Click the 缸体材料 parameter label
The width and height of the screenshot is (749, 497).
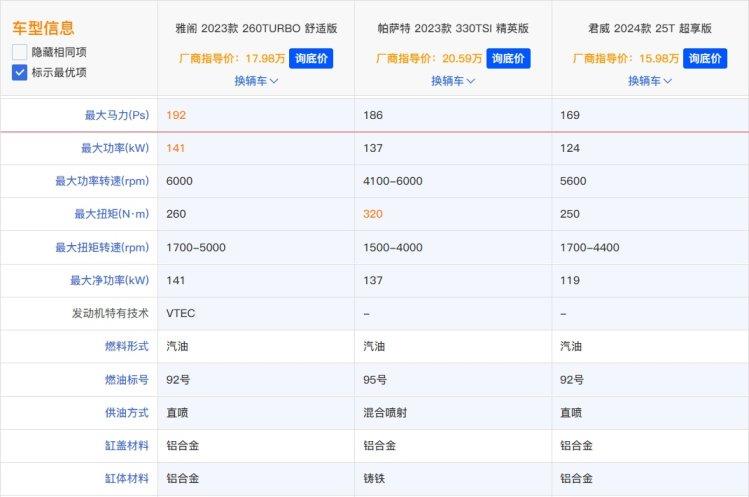(127, 478)
